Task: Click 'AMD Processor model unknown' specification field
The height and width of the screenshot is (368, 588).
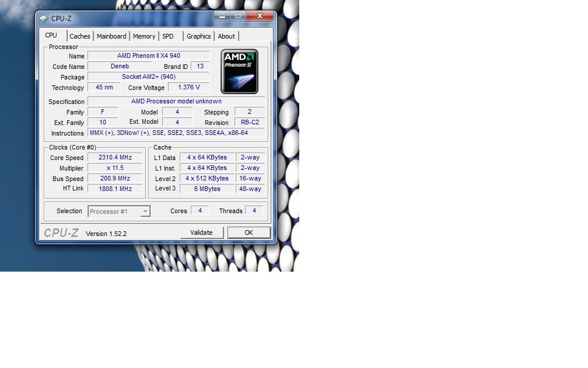Action: pyautogui.click(x=176, y=101)
